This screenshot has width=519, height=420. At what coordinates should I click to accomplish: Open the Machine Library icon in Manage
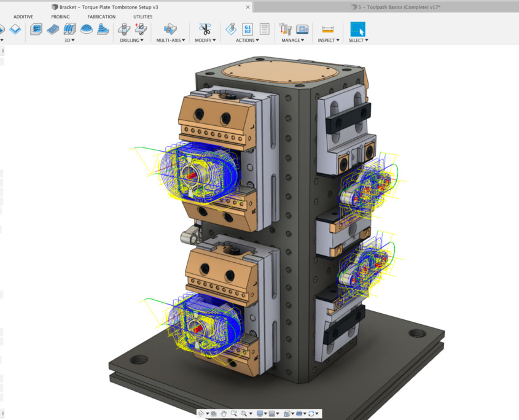tap(302, 29)
